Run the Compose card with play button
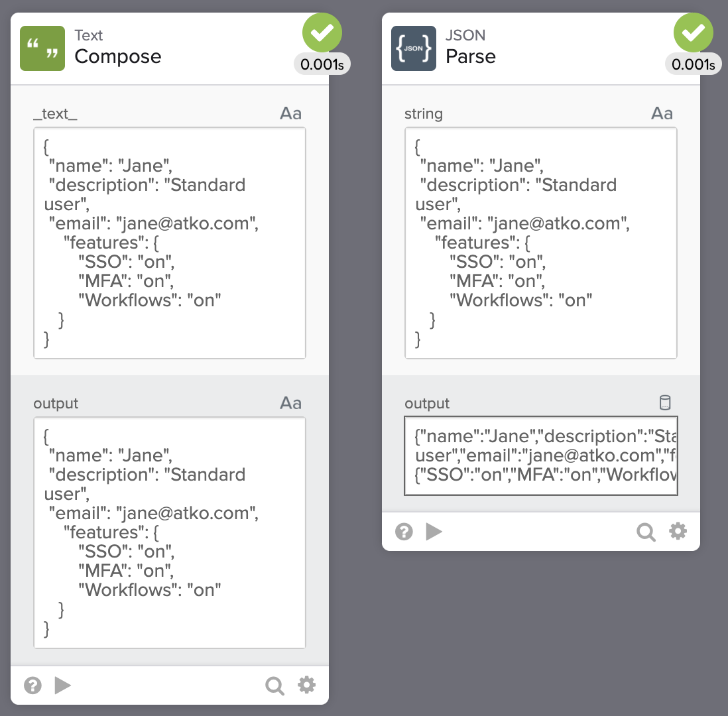 (63, 685)
